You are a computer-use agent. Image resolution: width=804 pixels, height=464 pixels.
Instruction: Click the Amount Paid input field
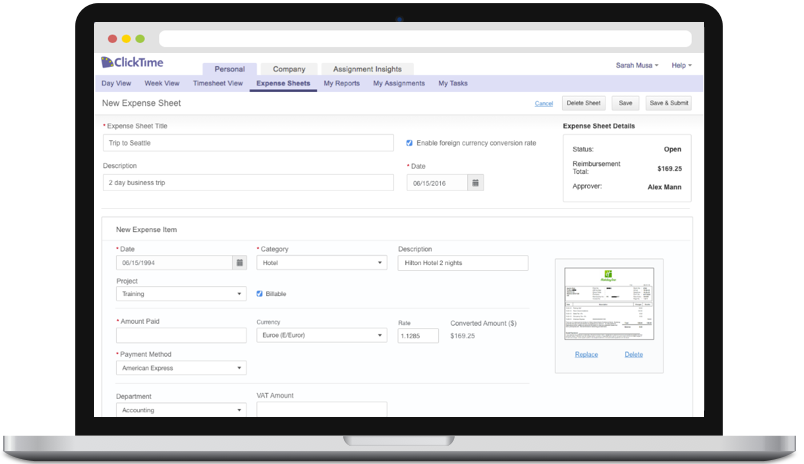pos(181,336)
